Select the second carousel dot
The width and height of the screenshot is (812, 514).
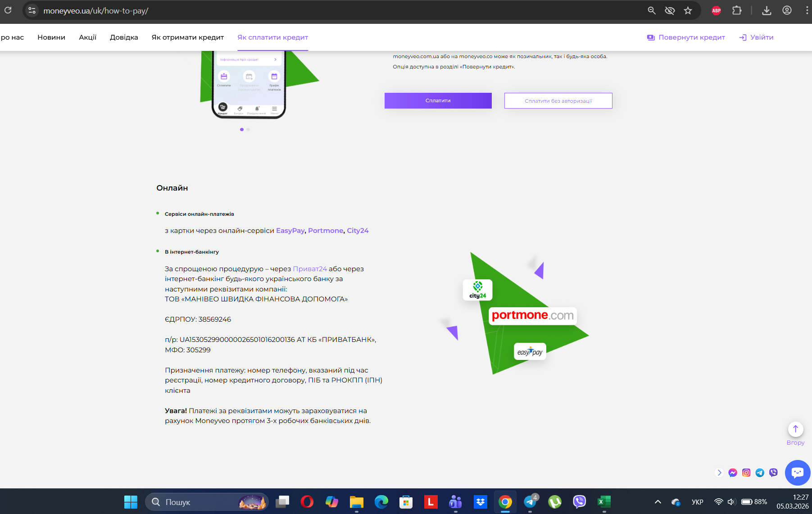point(248,129)
